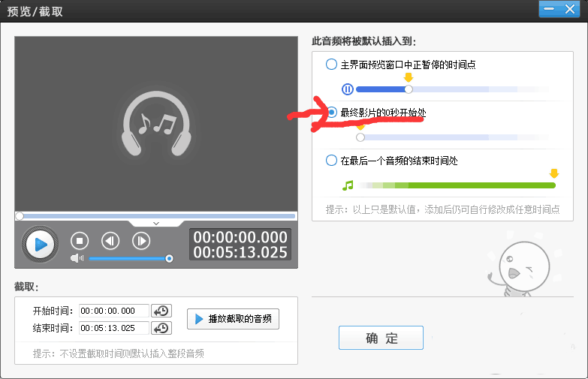Click the total duration 00:05:13.025 readout
This screenshot has width=588, height=379.
240,252
